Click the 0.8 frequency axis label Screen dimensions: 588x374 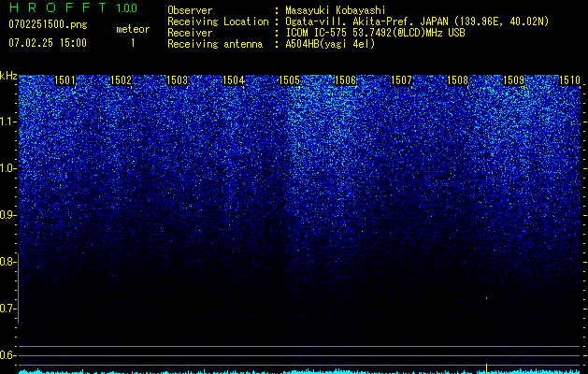pyautogui.click(x=8, y=262)
